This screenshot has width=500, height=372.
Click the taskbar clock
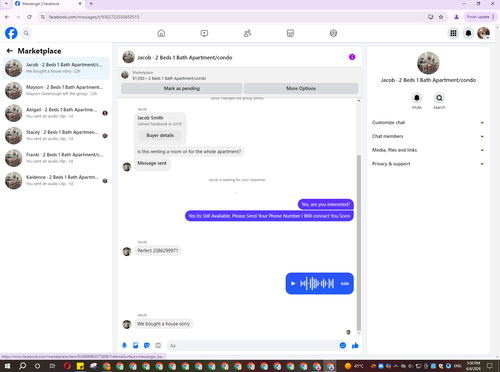point(473,366)
